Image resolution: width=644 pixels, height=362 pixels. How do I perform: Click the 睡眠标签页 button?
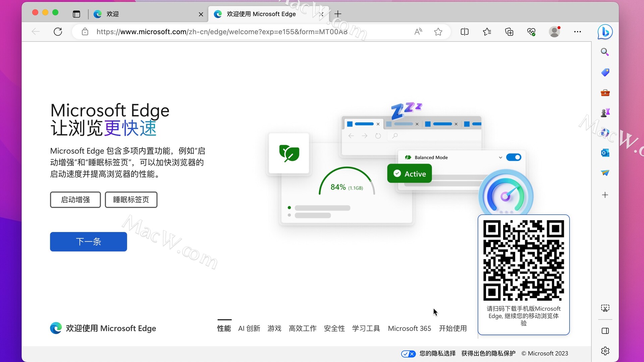pos(131,200)
